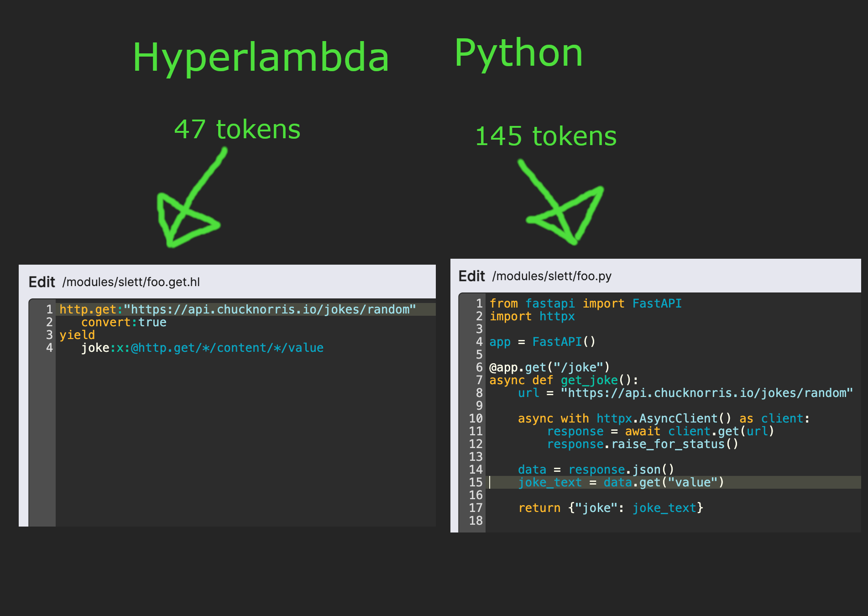This screenshot has width=868, height=616.
Task: Click the Hyperlambda heading text
Action: point(261,57)
